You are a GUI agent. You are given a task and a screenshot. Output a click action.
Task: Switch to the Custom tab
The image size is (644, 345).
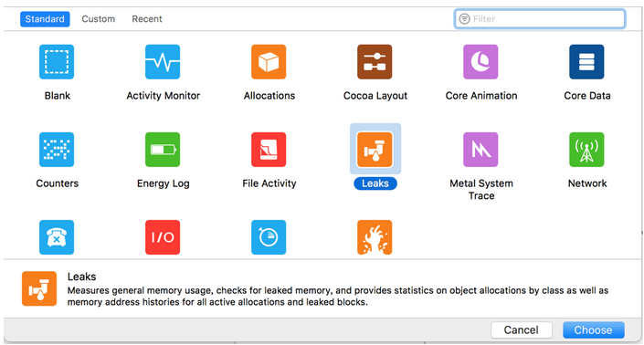pyautogui.click(x=98, y=19)
